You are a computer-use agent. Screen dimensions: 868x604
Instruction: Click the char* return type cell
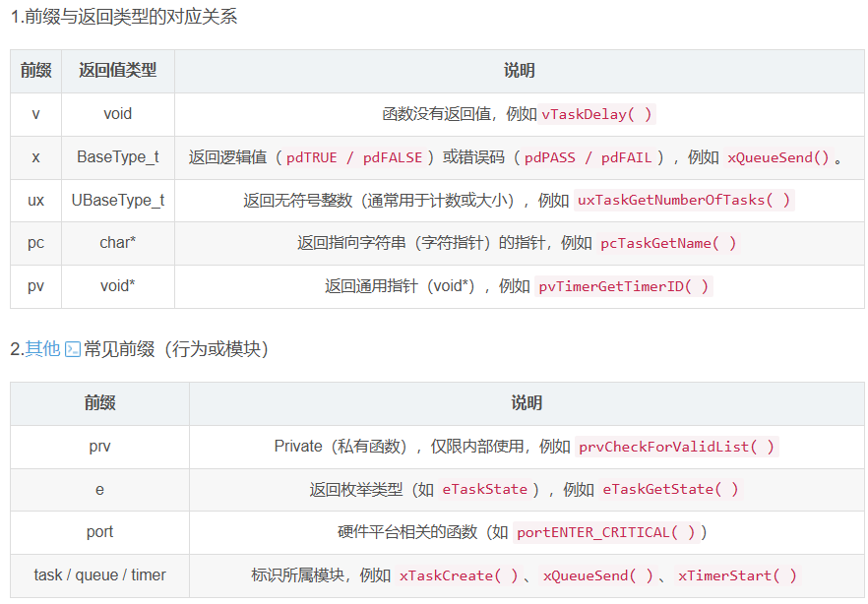(x=118, y=243)
